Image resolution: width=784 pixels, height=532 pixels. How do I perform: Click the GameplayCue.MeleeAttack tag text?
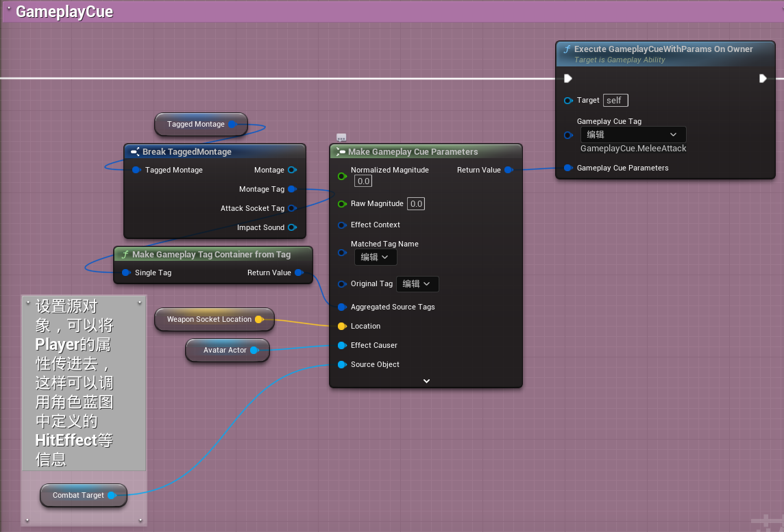pos(633,149)
